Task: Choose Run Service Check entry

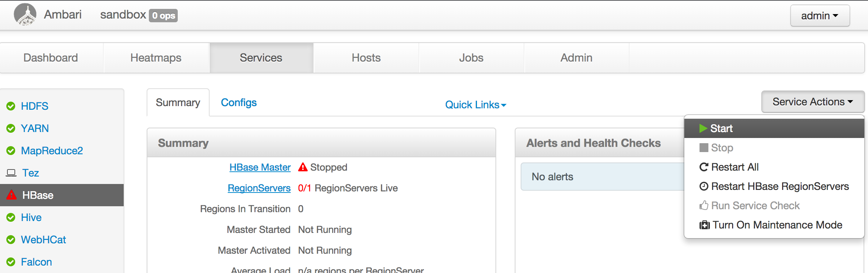Action: (x=774, y=205)
